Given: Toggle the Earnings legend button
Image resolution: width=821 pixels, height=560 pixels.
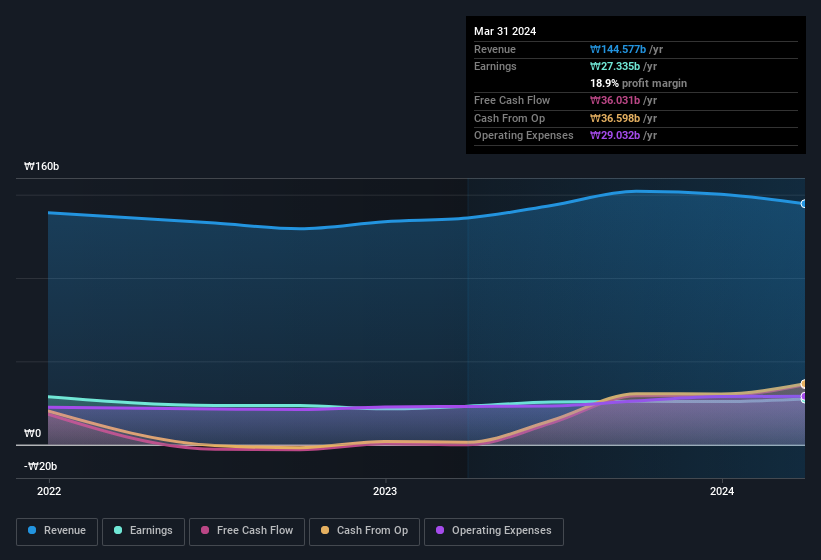Looking at the screenshot, I should pyautogui.click(x=143, y=531).
